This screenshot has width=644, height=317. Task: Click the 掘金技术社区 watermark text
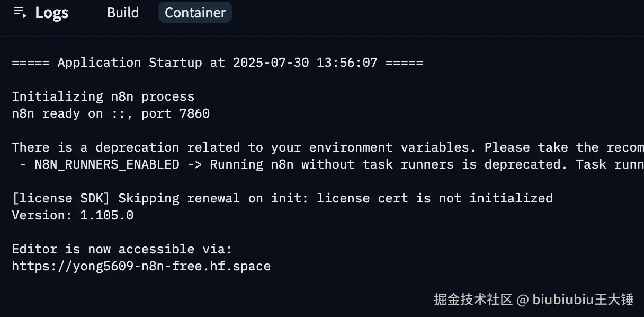pyautogui.click(x=473, y=300)
